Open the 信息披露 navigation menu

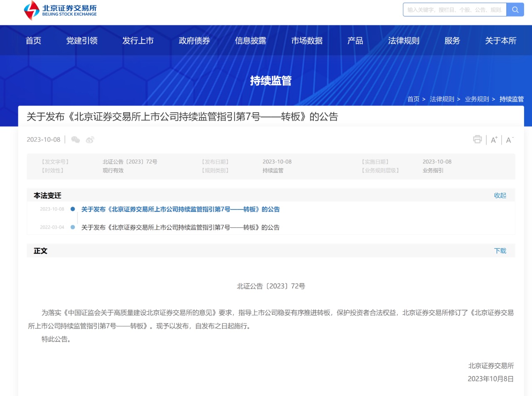(251, 41)
